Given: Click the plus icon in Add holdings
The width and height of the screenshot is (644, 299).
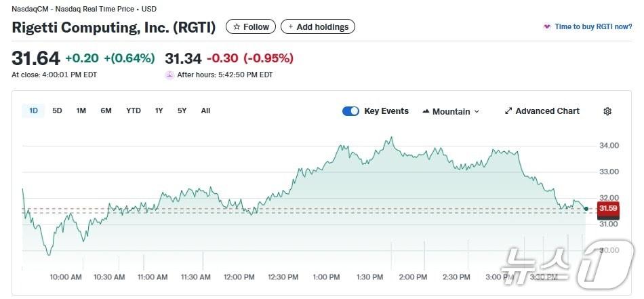Looking at the screenshot, I should point(291,27).
